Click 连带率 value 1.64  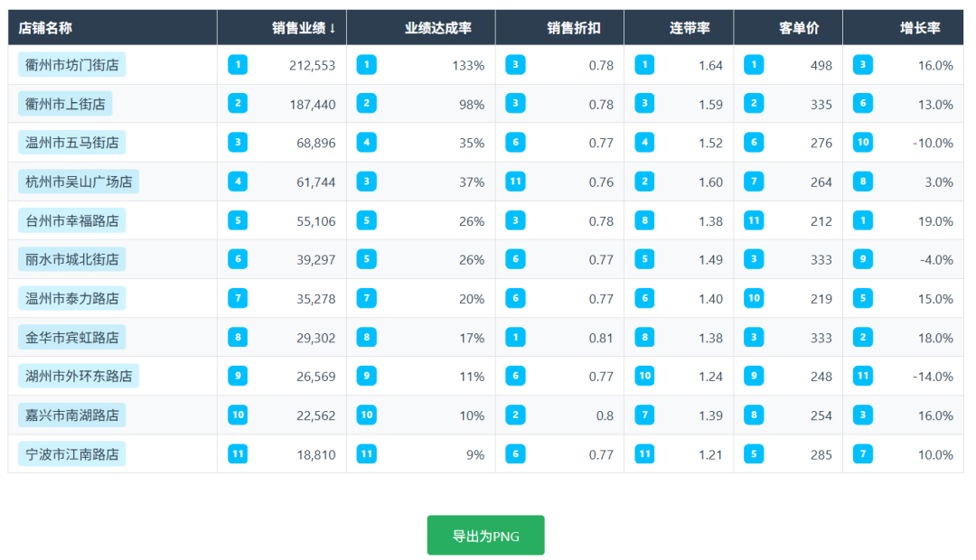(710, 65)
